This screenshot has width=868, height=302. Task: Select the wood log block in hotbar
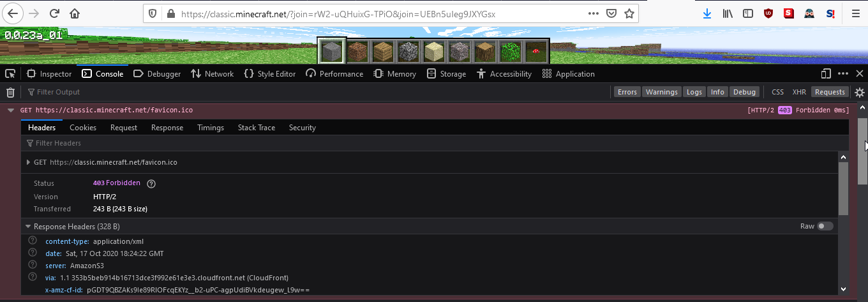point(485,50)
